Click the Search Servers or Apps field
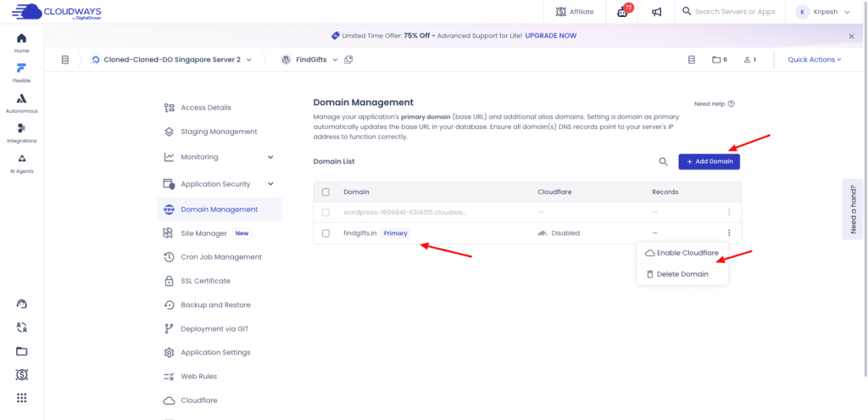Screen dimensions: 868x420 728,12
